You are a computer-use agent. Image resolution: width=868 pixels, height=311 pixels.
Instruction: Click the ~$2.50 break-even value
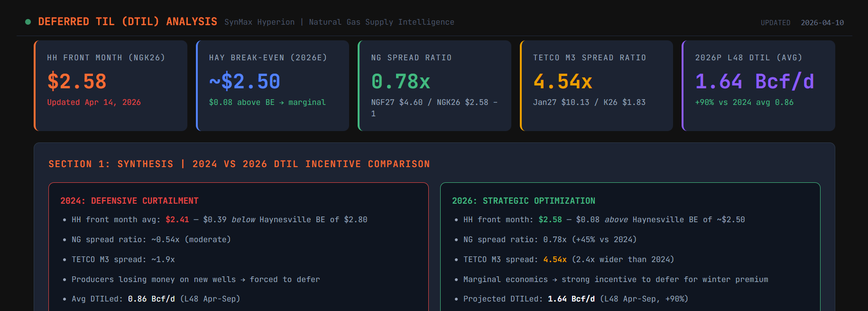point(245,82)
